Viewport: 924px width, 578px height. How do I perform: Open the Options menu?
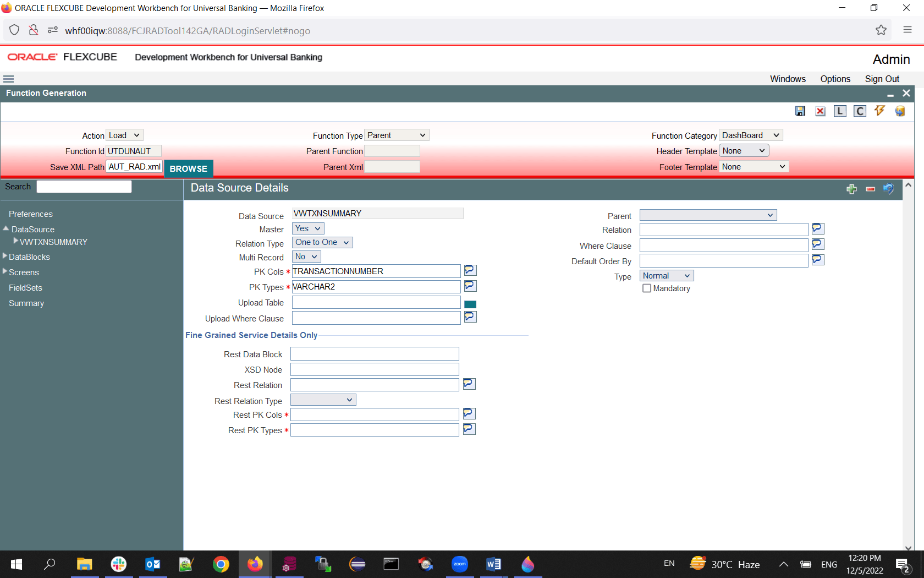point(835,79)
